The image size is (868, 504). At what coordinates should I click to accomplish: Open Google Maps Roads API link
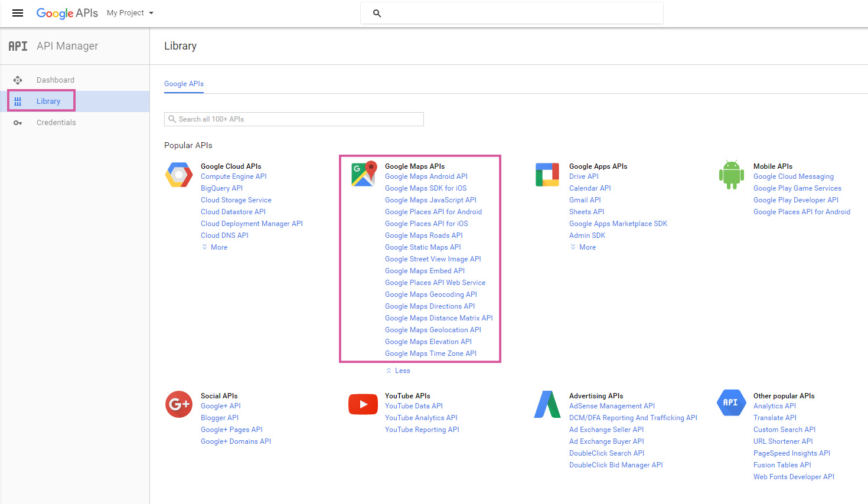[x=424, y=235]
